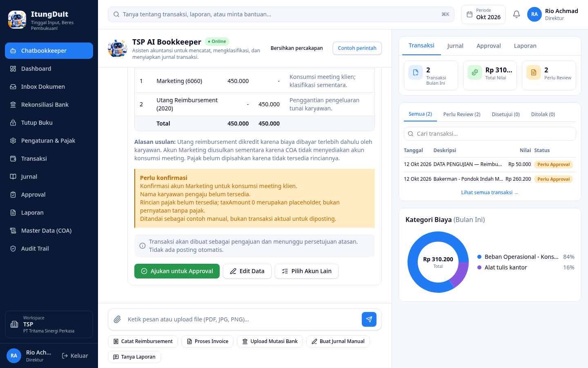
Task: Send the chat message with paper plane button
Action: click(369, 319)
